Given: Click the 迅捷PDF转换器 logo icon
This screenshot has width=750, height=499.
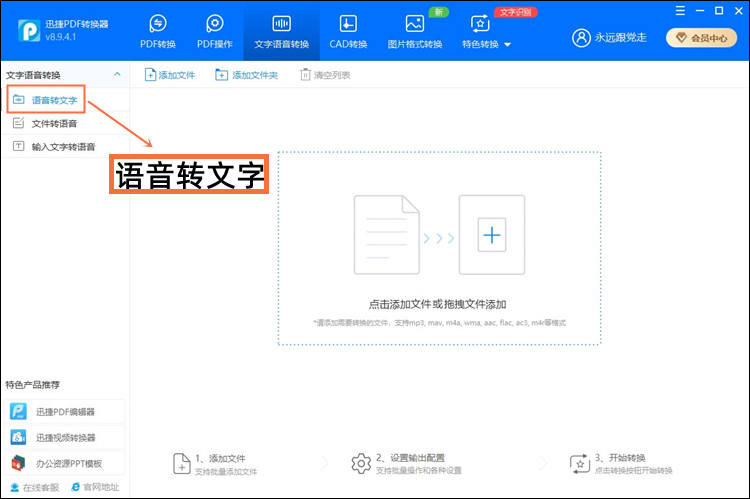Looking at the screenshot, I should coord(29,31).
